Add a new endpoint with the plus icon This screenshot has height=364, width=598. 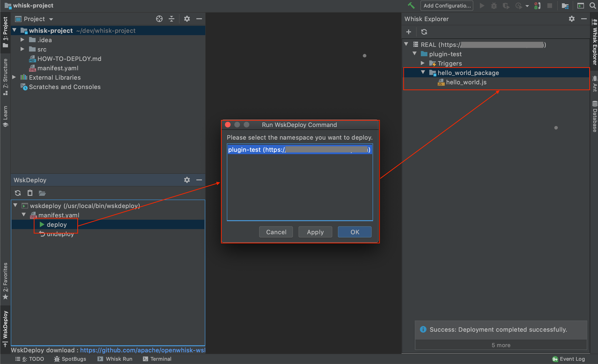409,32
